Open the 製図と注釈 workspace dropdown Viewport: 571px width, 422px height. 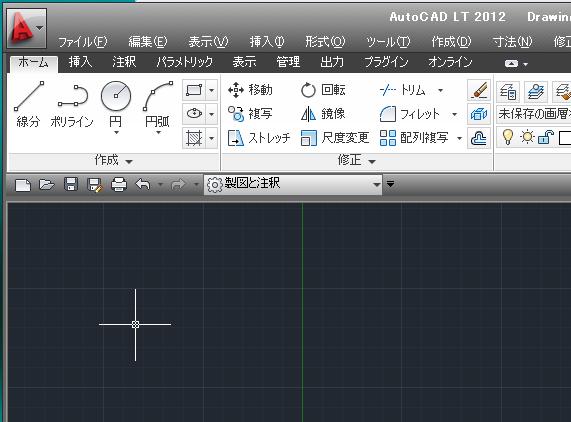[x=293, y=184]
